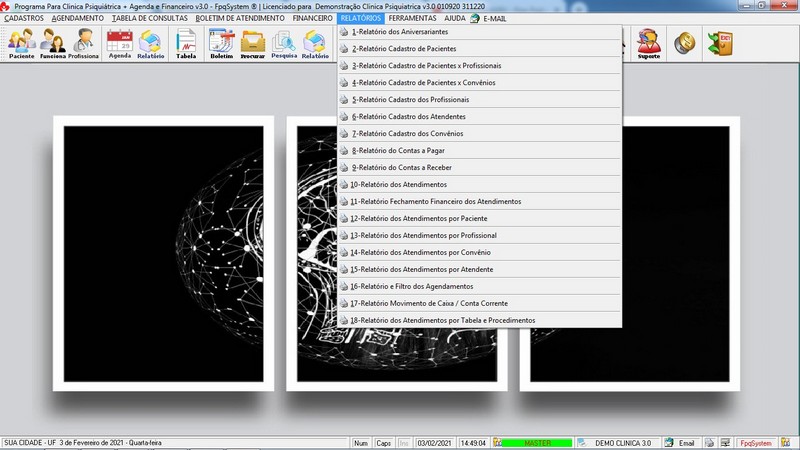Open the Boletim toolbar icon
800x450 pixels.
coord(221,43)
